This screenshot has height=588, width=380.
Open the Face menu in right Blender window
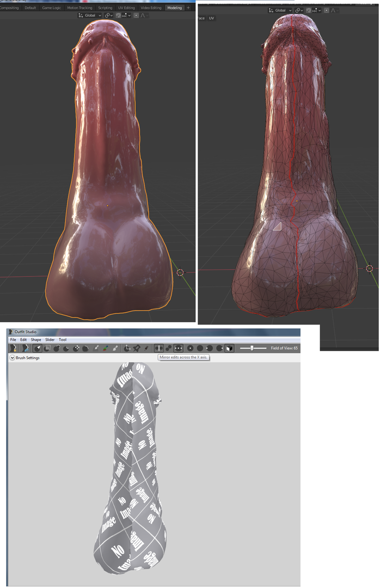(201, 18)
